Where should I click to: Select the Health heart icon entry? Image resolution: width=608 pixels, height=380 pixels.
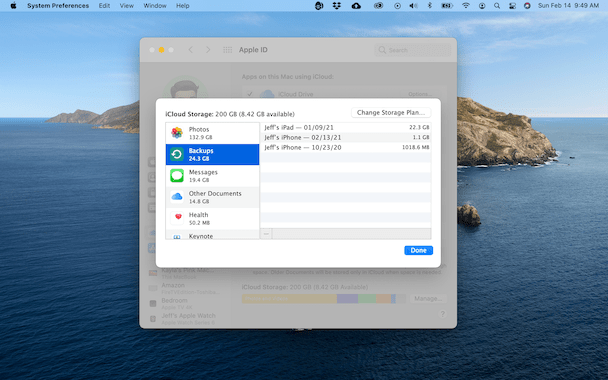pos(178,218)
